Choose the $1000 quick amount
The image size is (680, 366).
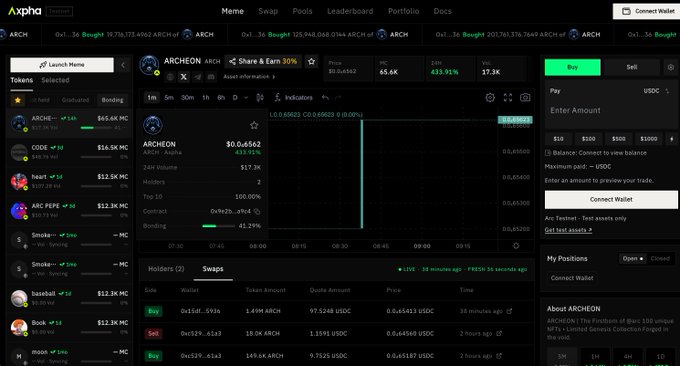[x=649, y=139]
